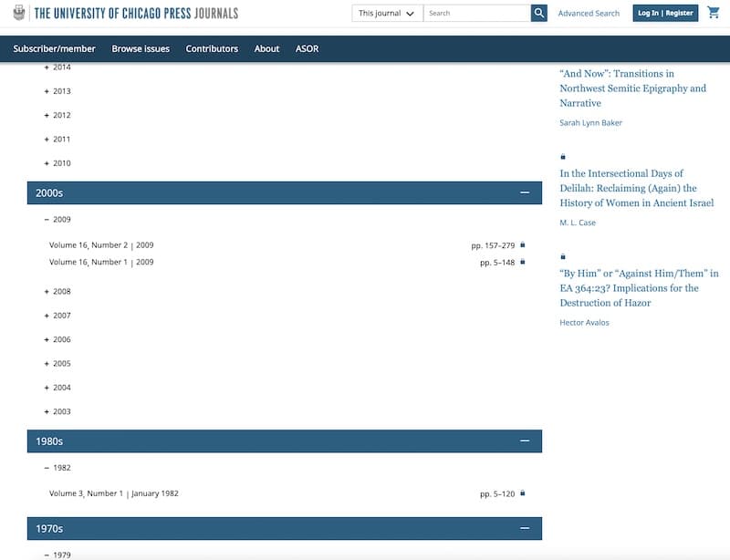730x560 pixels.
Task: Click lock icon beside pp. 157–279
Action: [522, 244]
